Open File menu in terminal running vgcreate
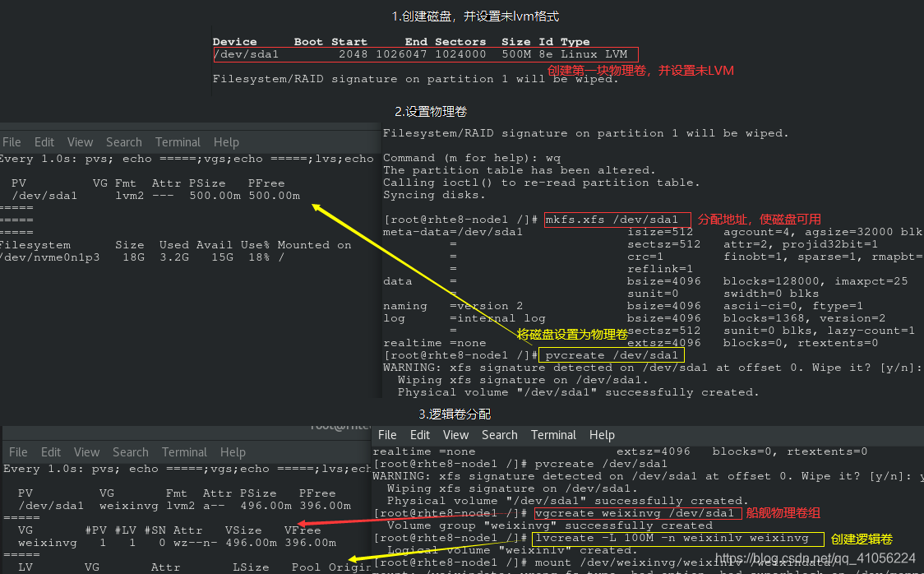 (x=387, y=435)
